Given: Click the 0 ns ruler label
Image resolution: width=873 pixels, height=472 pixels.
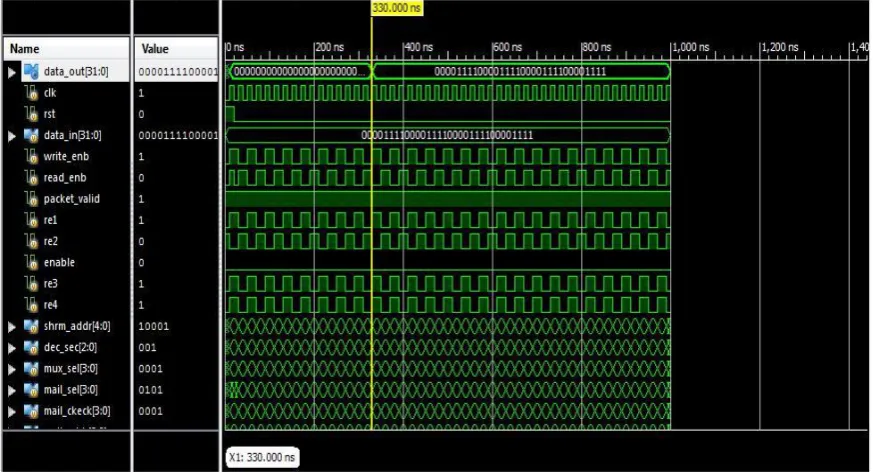Looking at the screenshot, I should [235, 47].
